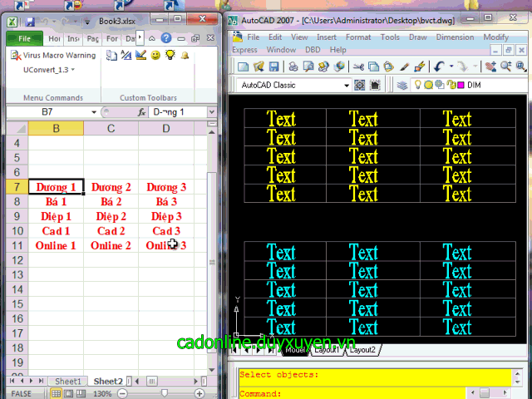Click the Undo arrow in AutoCAD toolbar
The image size is (532, 399).
pyautogui.click(x=439, y=66)
